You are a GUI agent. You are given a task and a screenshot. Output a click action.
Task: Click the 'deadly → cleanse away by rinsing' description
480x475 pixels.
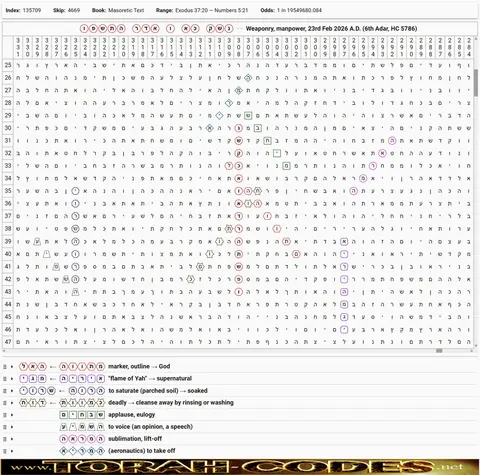[x=171, y=403]
